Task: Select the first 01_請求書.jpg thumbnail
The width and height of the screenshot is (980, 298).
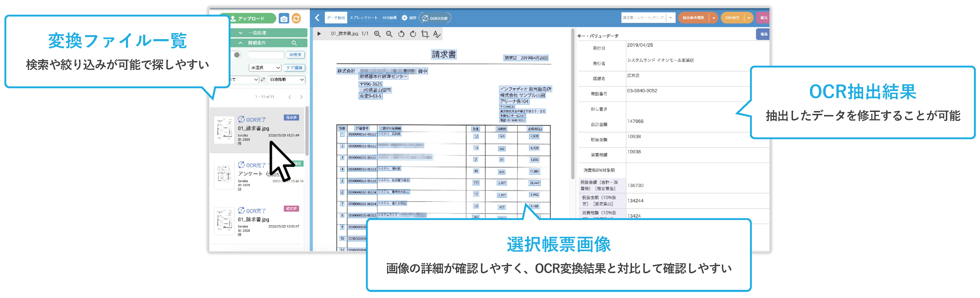Action: (x=224, y=130)
